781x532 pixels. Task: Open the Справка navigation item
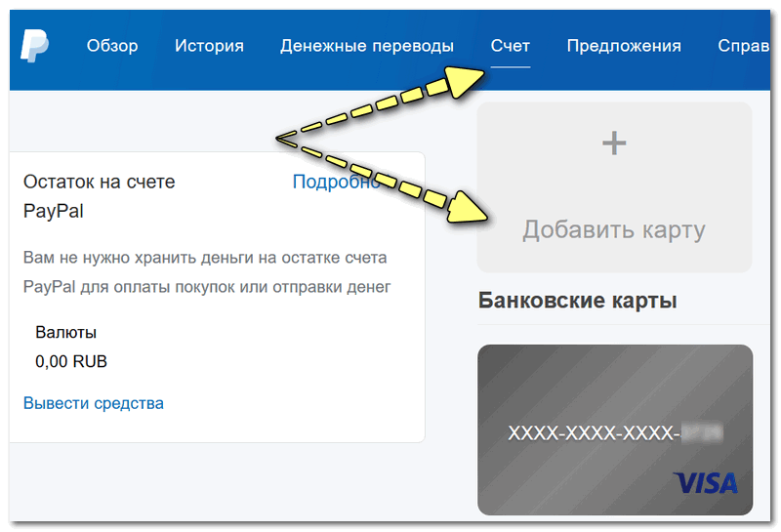(x=743, y=46)
